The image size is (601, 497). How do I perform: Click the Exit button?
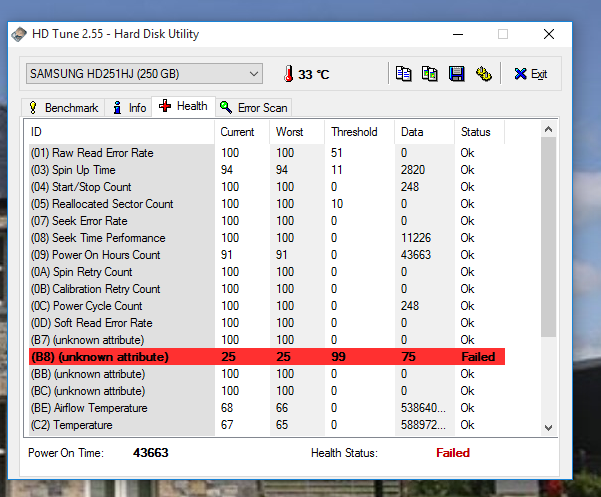(531, 74)
